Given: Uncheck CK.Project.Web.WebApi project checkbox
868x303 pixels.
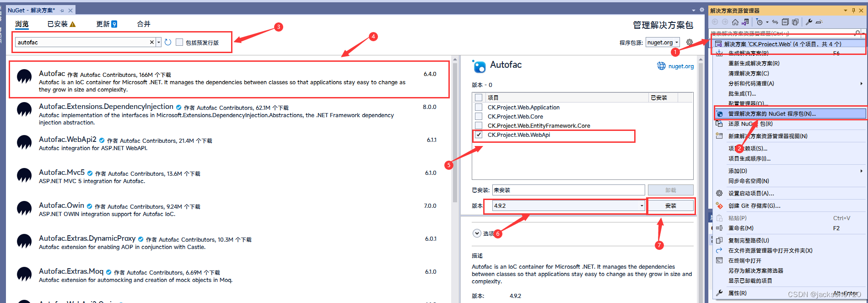Looking at the screenshot, I should pyautogui.click(x=479, y=135).
